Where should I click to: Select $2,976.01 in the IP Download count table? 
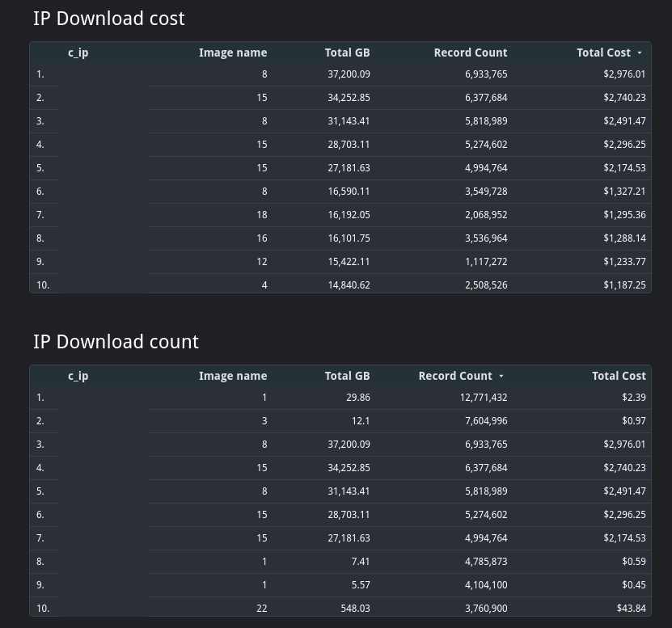624,445
